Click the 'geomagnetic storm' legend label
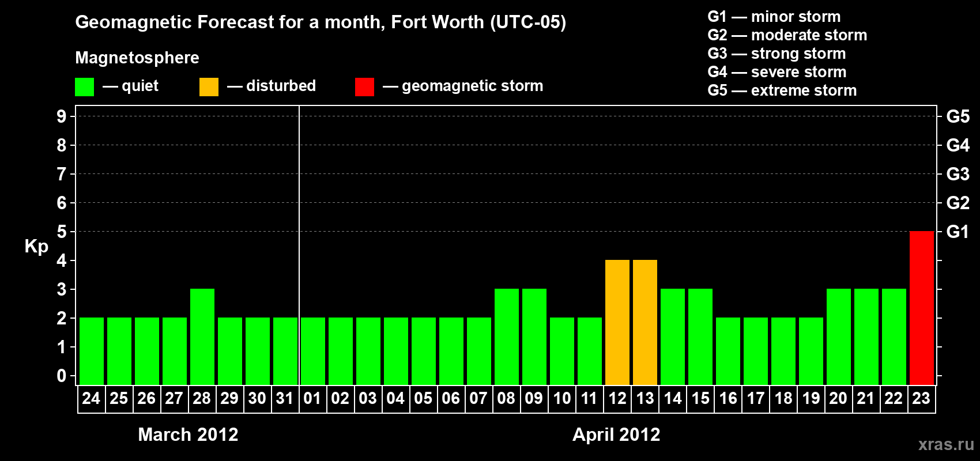The height and width of the screenshot is (461, 980). (x=473, y=86)
